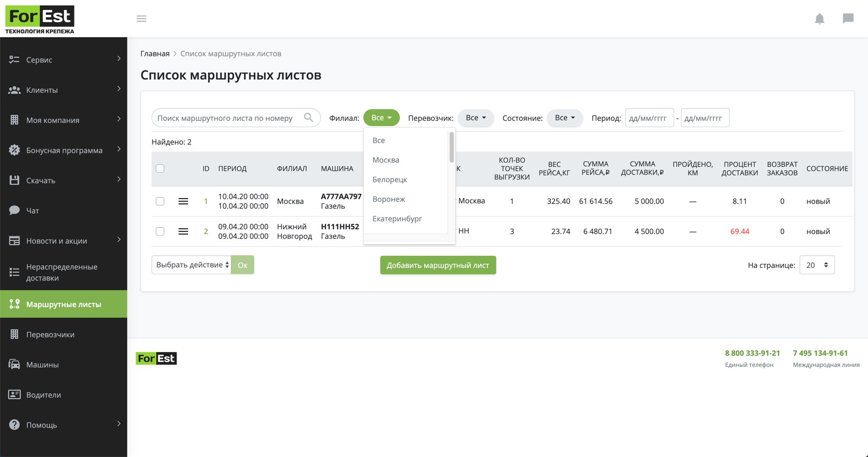
Task: Click the Клиенты people icon
Action: tap(14, 90)
